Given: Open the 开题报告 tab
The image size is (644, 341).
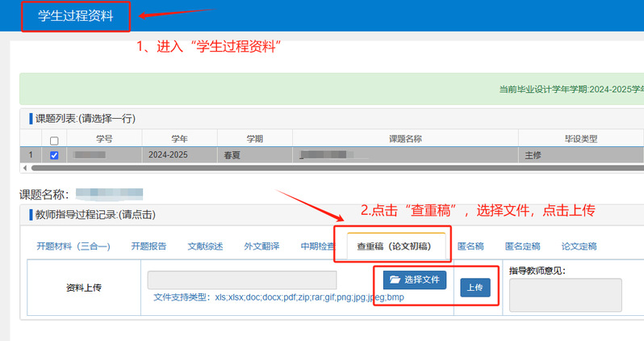Looking at the screenshot, I should pos(150,246).
